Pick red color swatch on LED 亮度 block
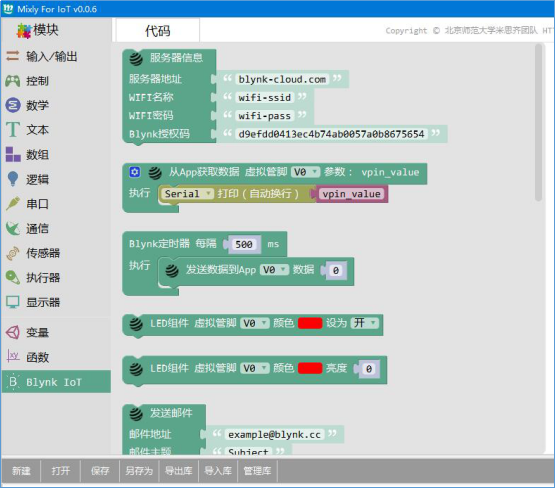 point(310,368)
